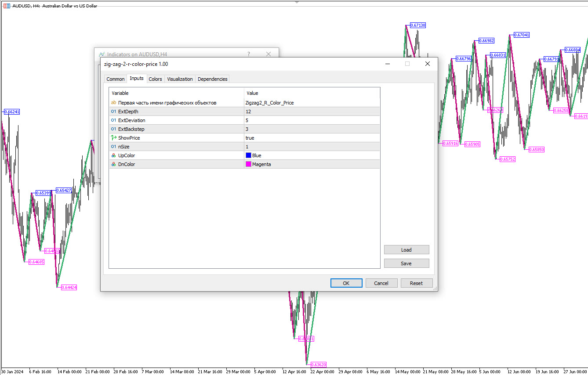This screenshot has height=375, width=588.
Task: Close the zig-zag-2-r-color-price dialog
Action: tap(428, 64)
